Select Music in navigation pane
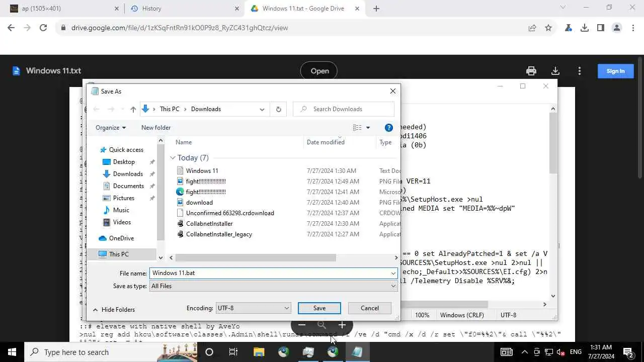 click(x=121, y=210)
